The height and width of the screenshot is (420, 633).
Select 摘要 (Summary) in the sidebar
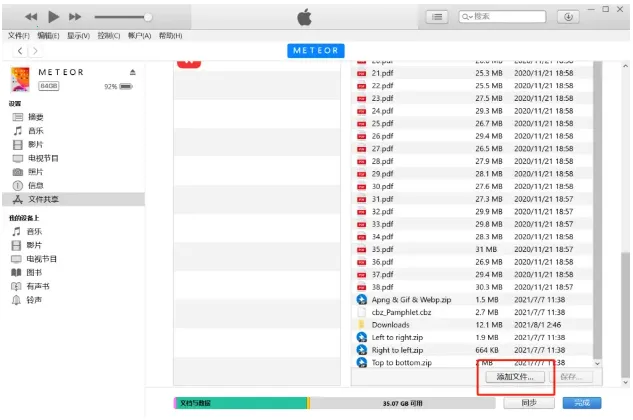pos(35,117)
